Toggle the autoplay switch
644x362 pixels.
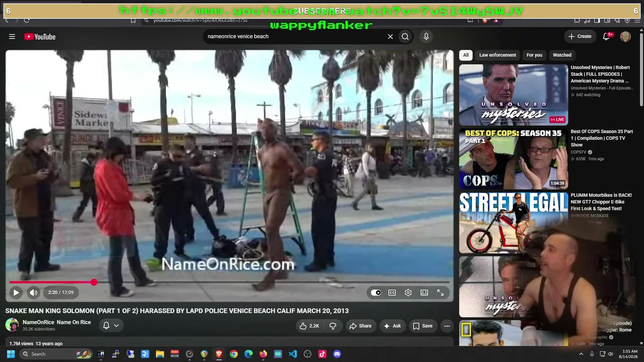click(x=376, y=293)
